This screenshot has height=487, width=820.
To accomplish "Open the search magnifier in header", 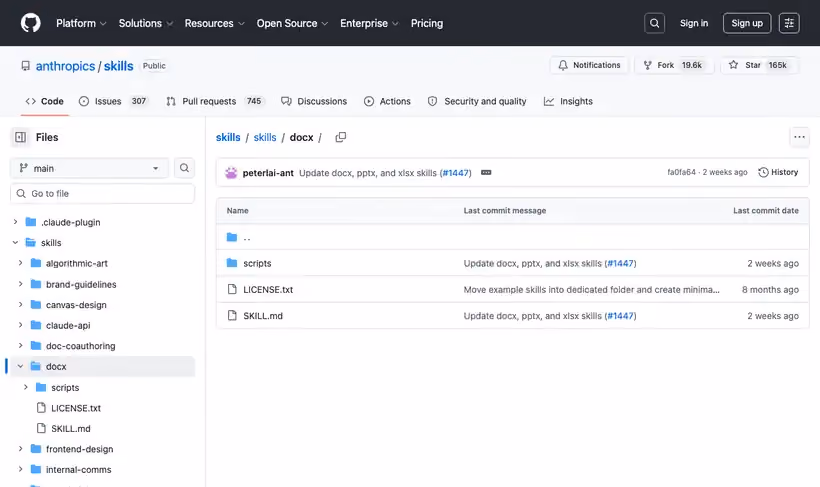I will pos(654,23).
